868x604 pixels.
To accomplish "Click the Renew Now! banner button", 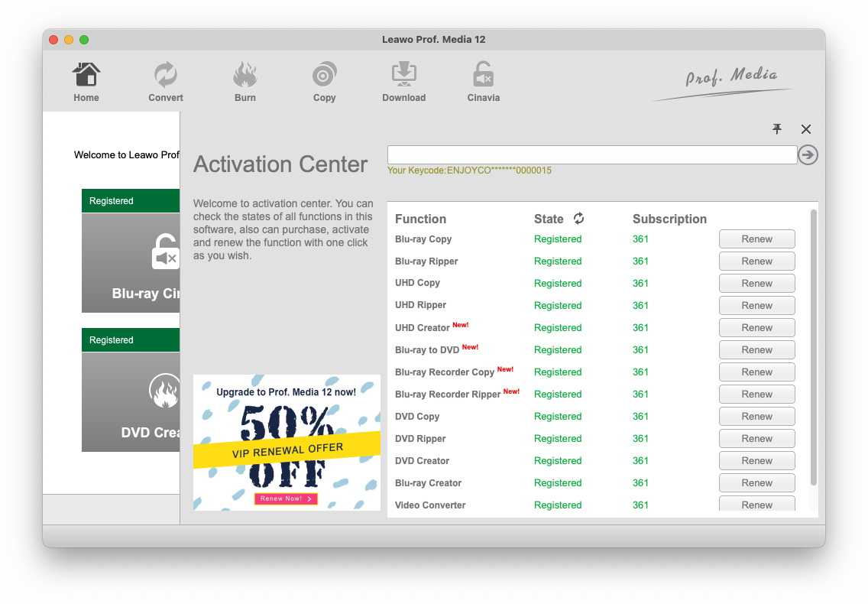I will click(287, 498).
